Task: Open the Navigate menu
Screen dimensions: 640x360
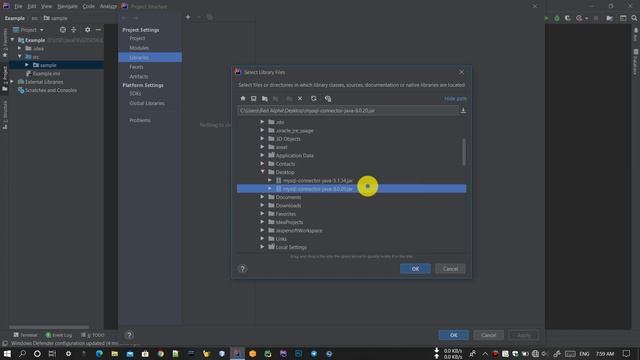Action: click(x=67, y=6)
